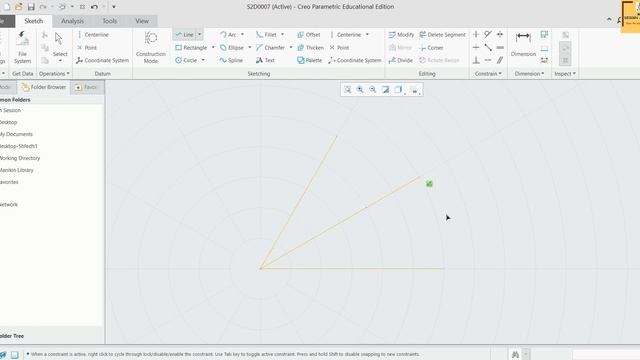Image resolution: width=640 pixels, height=360 pixels.
Task: Apply the parallel constraint
Action: coord(500,60)
